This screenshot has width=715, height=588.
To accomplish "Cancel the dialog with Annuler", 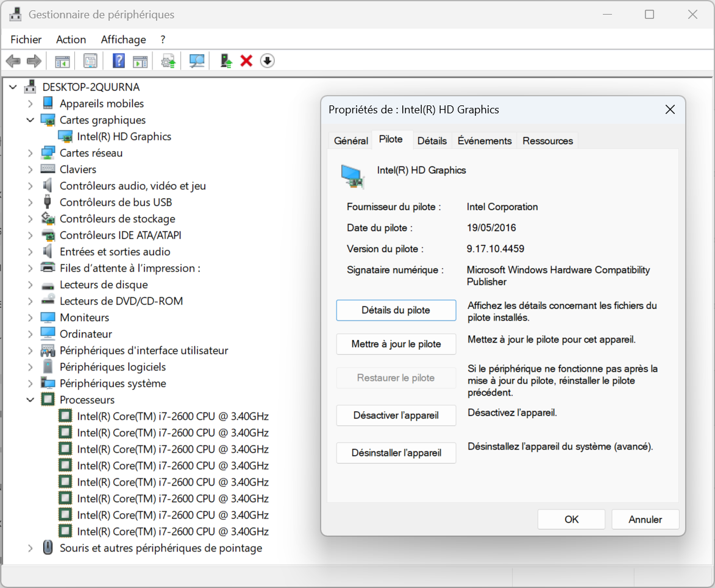I will click(x=646, y=519).
